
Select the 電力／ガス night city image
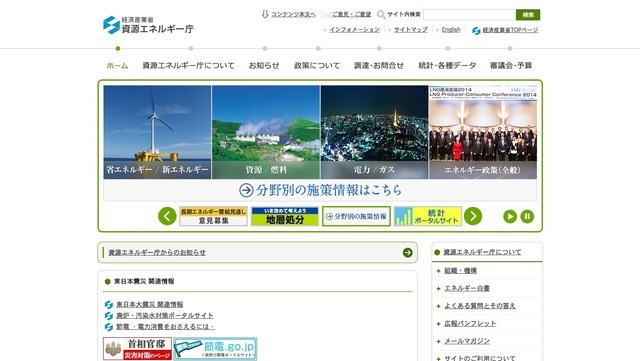374,132
